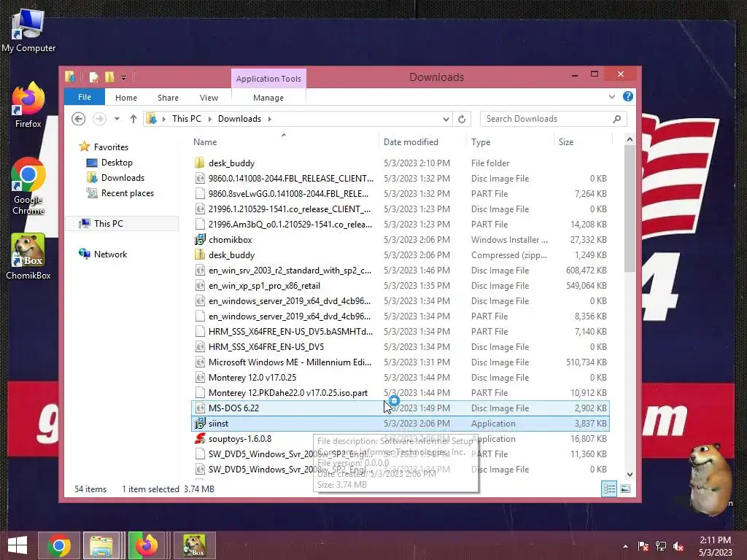
Task: Select Favorites in navigation pane
Action: (x=111, y=147)
